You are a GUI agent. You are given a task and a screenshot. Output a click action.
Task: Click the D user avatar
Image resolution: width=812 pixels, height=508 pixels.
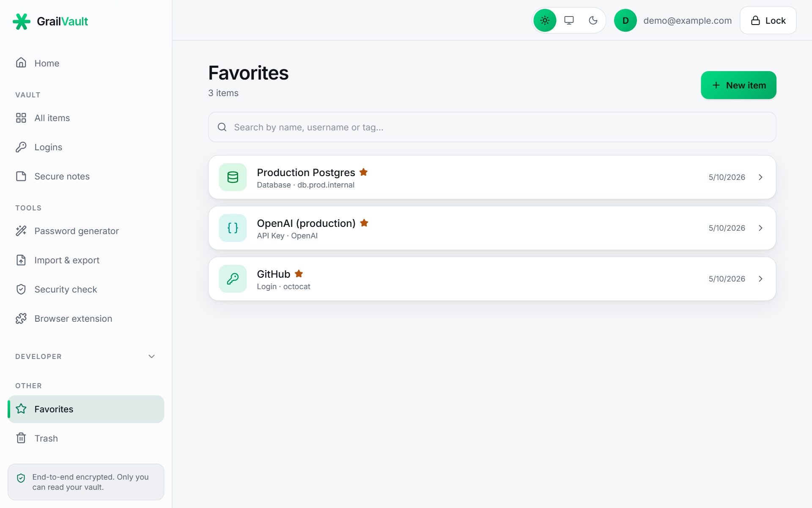pyautogui.click(x=625, y=20)
